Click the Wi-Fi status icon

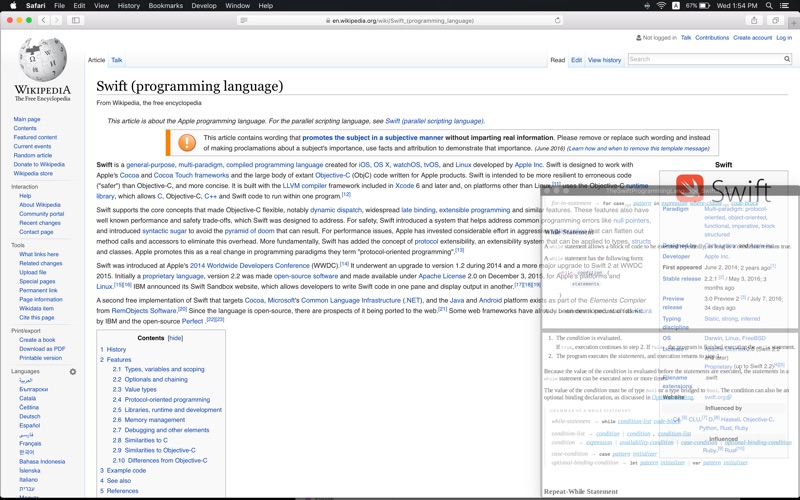[x=661, y=6]
